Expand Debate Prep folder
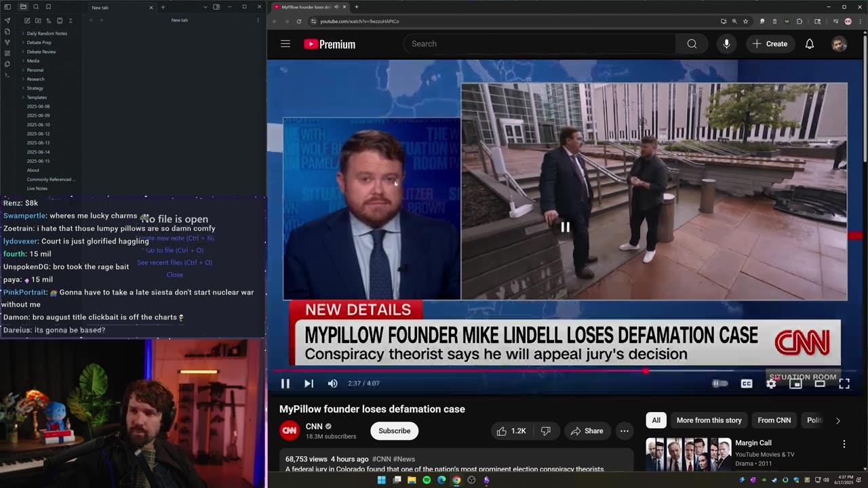 click(x=38, y=42)
